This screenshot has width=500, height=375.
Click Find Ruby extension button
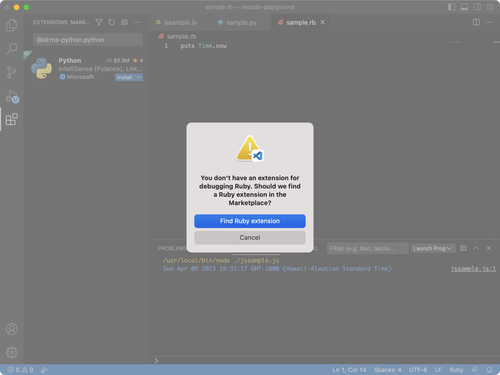pos(250,221)
